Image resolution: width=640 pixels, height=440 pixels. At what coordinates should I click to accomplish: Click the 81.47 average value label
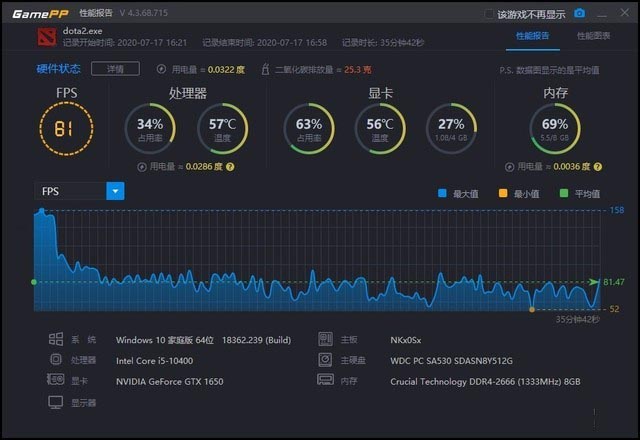pos(613,282)
